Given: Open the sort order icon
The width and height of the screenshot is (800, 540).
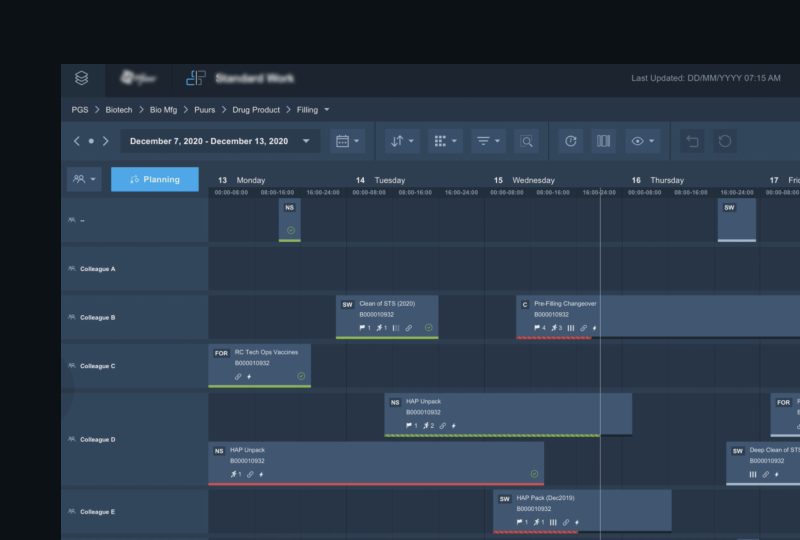Looking at the screenshot, I should click(397, 141).
